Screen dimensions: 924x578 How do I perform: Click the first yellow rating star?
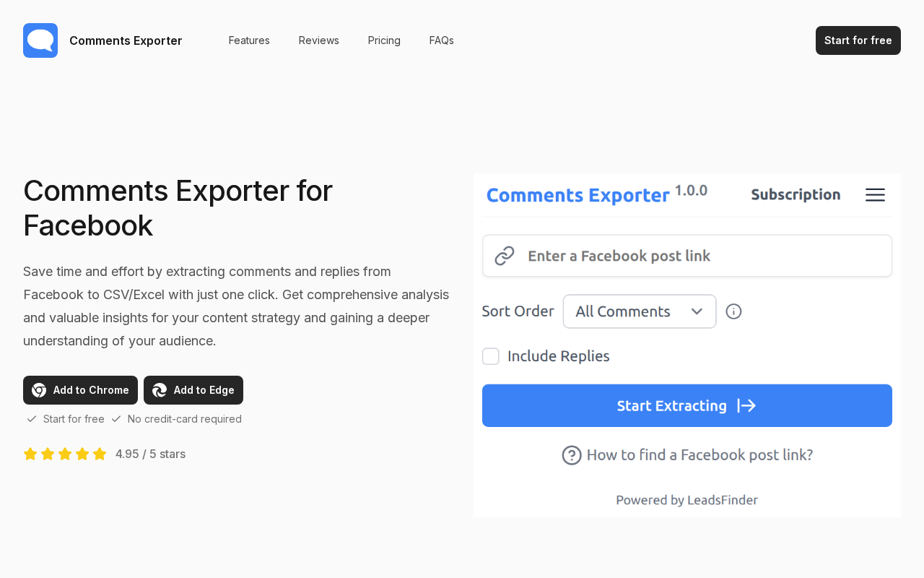tap(30, 454)
